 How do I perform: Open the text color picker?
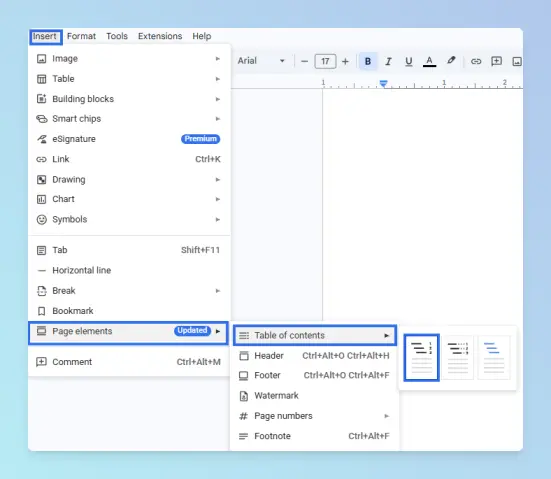tap(429, 62)
